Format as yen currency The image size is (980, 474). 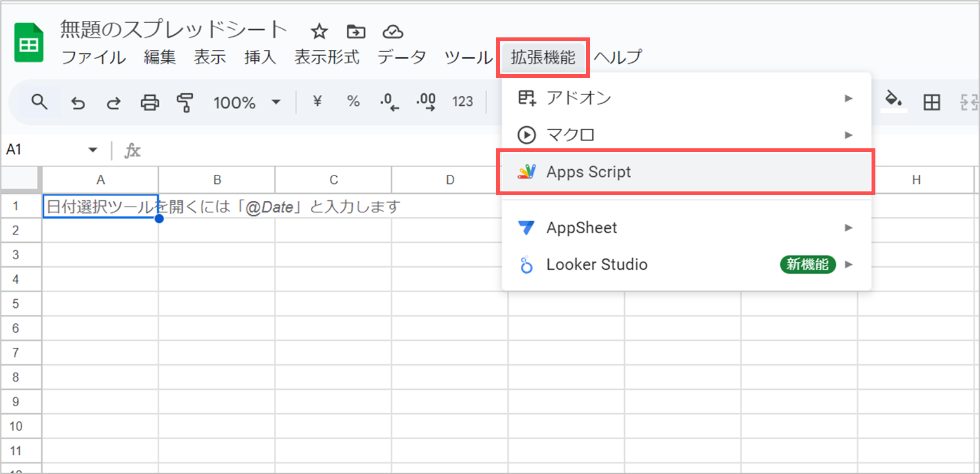[x=318, y=101]
